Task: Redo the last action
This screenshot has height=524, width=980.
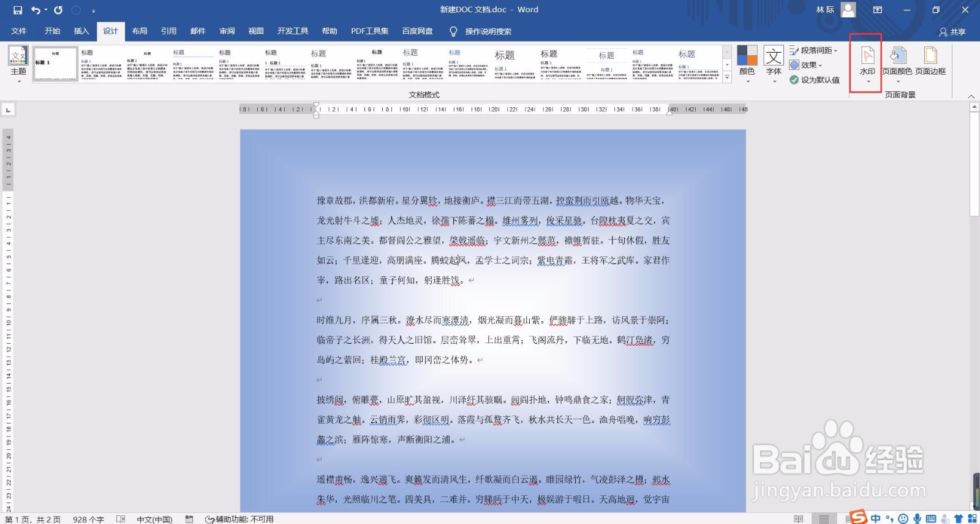Action: pyautogui.click(x=58, y=10)
